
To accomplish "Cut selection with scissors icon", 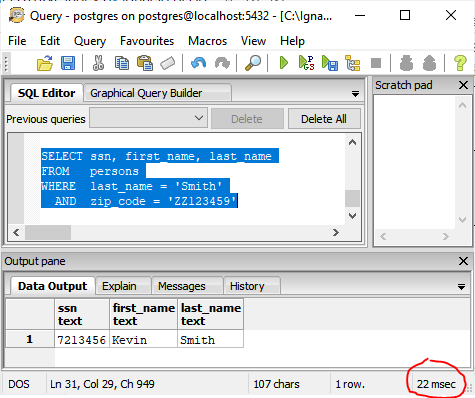I will (x=98, y=63).
